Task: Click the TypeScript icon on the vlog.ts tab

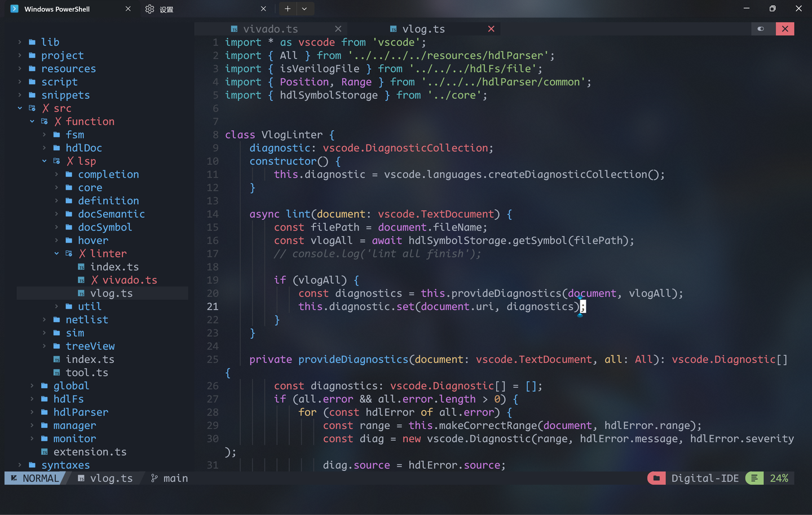Action: click(x=393, y=28)
